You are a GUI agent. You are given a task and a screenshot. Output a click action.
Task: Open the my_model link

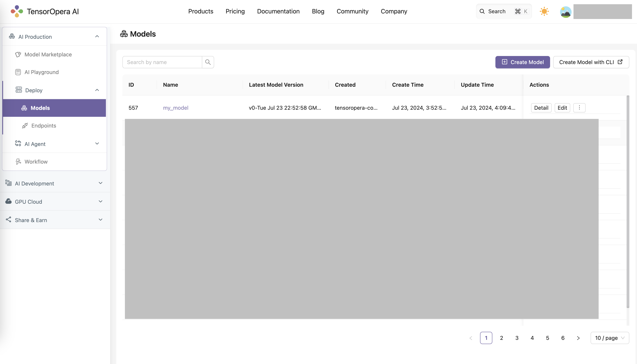point(176,108)
